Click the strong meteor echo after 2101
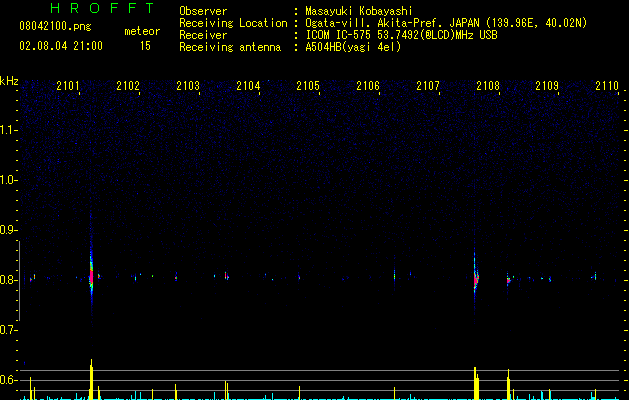The image size is (629, 400). click(x=91, y=277)
